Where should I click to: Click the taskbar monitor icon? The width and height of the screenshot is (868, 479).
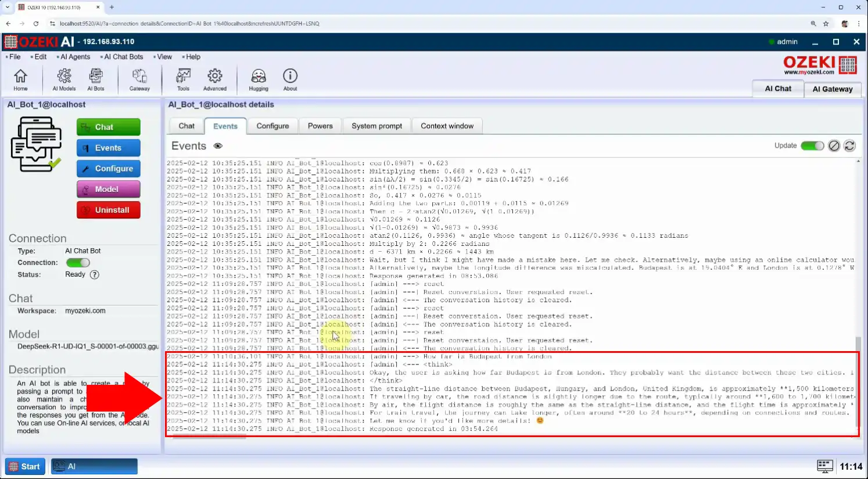(x=825, y=466)
